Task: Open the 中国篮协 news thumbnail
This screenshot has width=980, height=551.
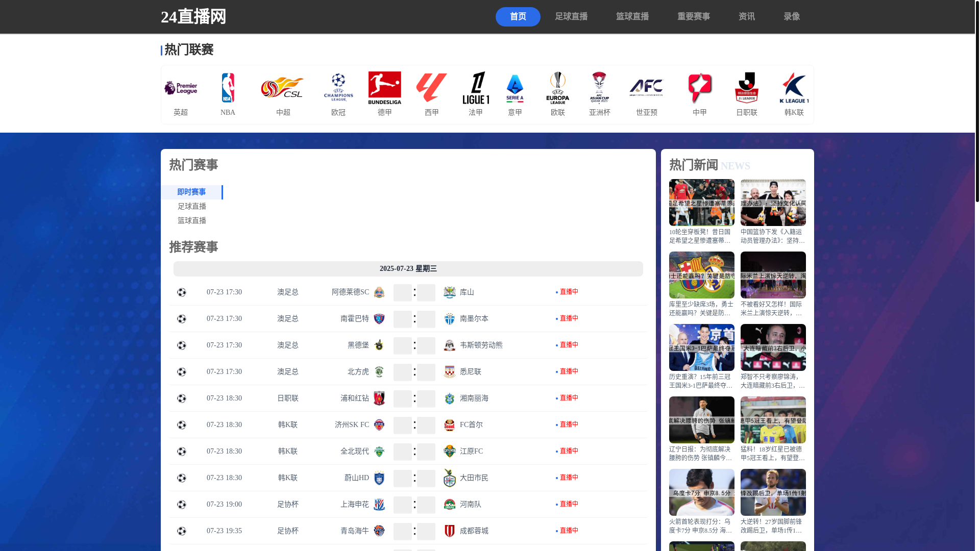Action: (773, 203)
